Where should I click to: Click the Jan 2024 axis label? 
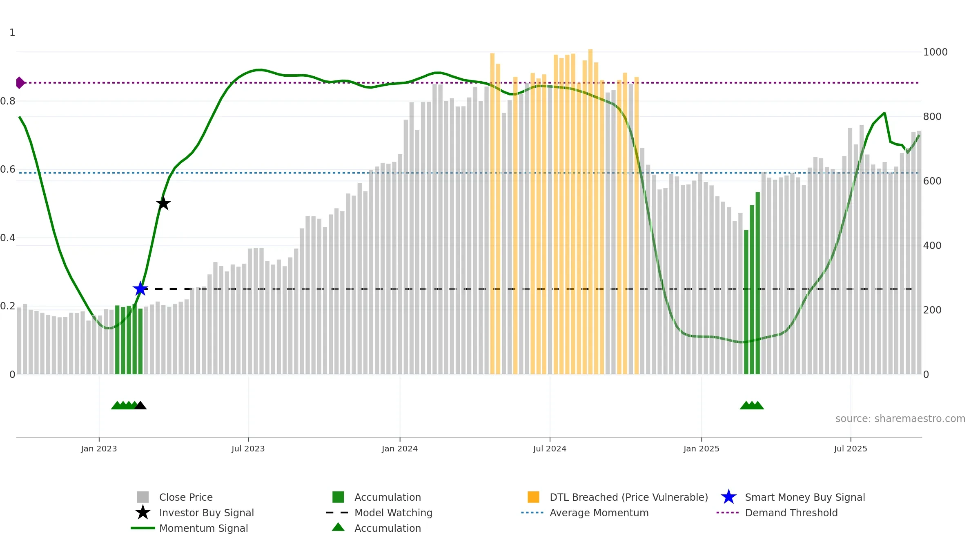coord(400,449)
